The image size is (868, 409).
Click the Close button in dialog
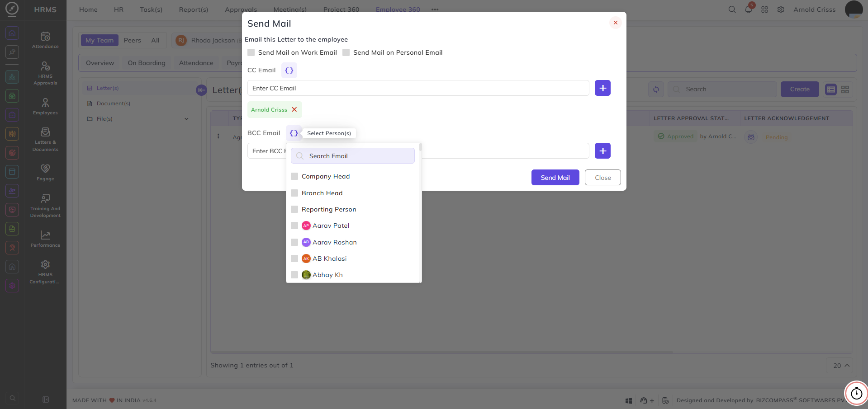click(602, 178)
